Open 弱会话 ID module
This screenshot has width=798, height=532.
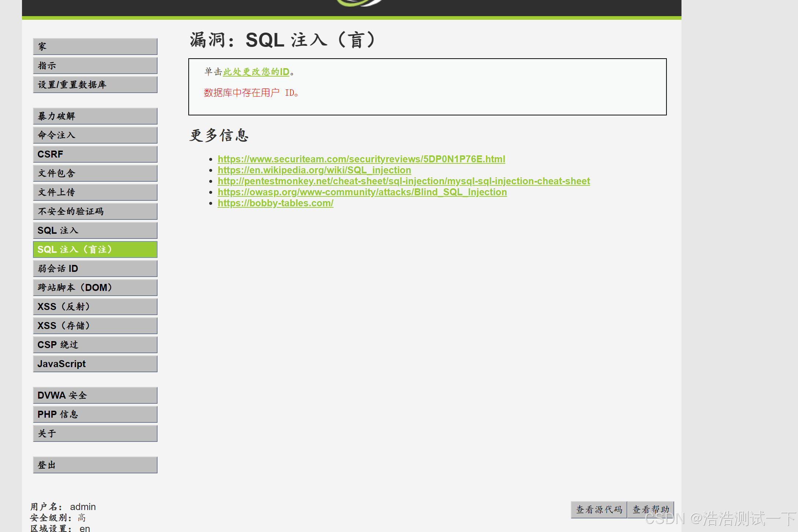[x=95, y=269]
